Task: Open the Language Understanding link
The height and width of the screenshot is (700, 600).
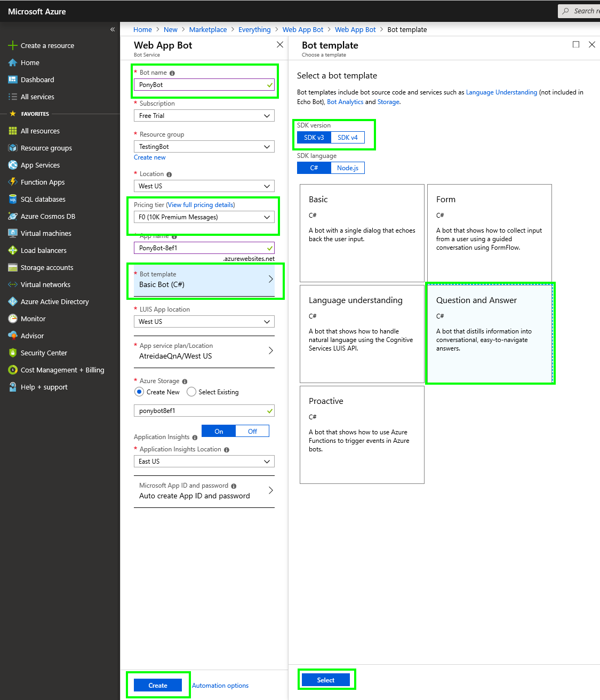Action: click(x=501, y=92)
